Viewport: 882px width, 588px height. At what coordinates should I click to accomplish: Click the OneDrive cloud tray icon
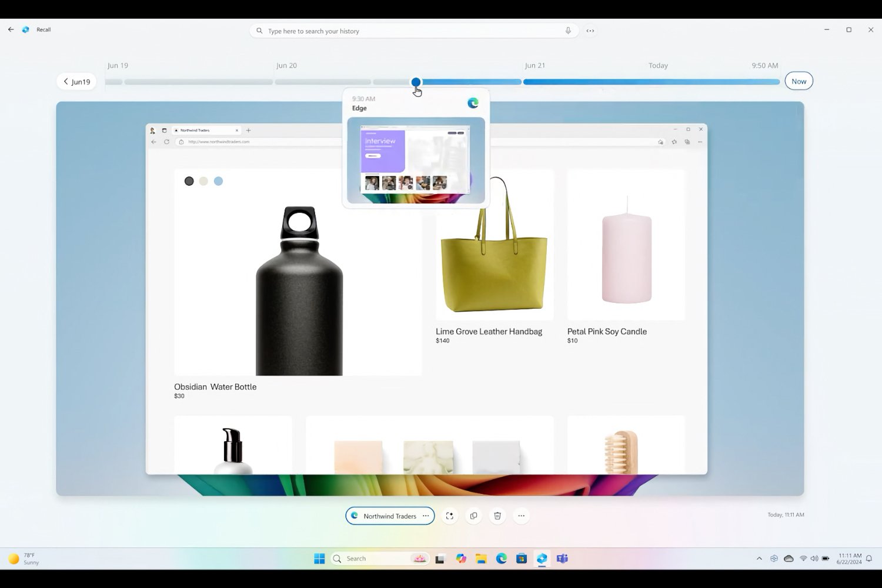pyautogui.click(x=789, y=559)
